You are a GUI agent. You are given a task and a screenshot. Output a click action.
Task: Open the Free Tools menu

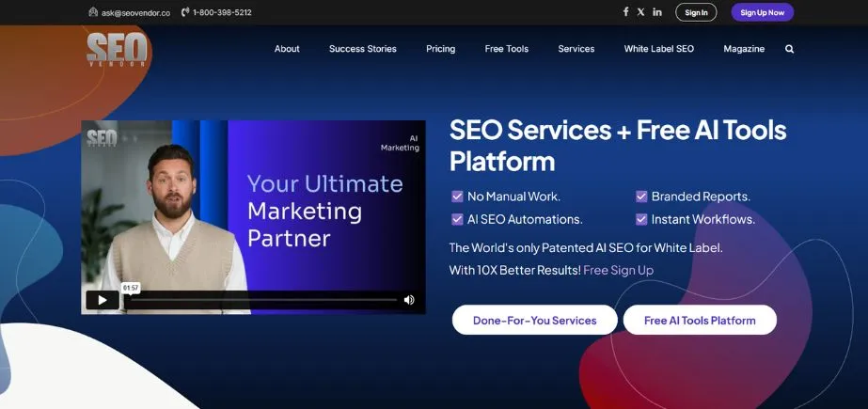tap(507, 49)
